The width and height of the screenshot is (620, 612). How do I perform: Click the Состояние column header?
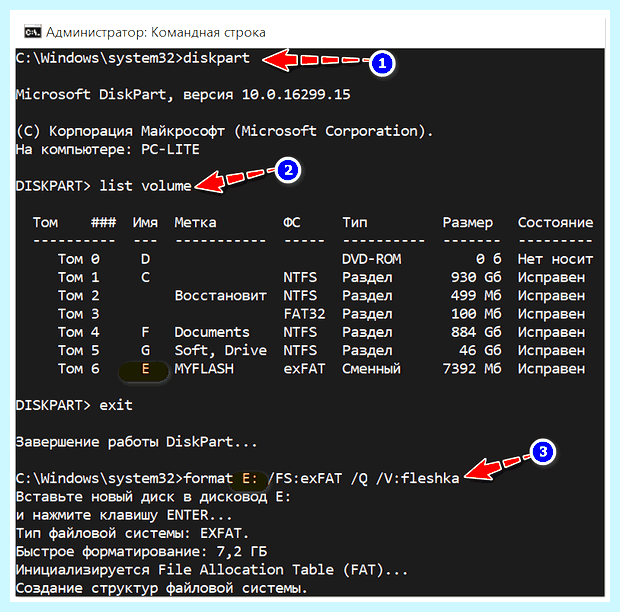(x=555, y=223)
